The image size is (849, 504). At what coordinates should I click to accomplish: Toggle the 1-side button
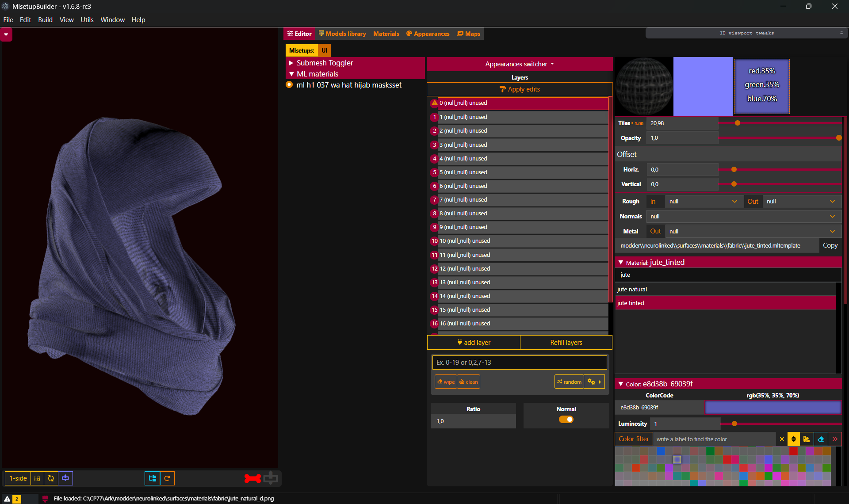click(18, 478)
